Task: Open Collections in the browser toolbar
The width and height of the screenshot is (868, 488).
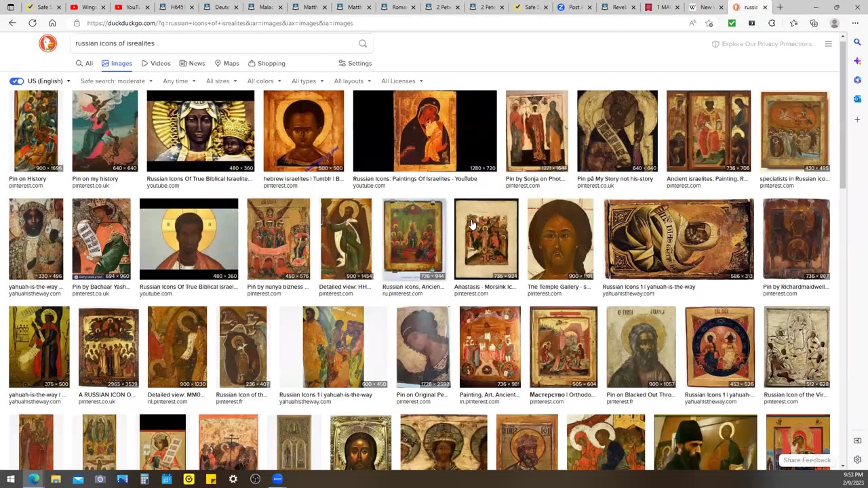Action: [x=814, y=23]
